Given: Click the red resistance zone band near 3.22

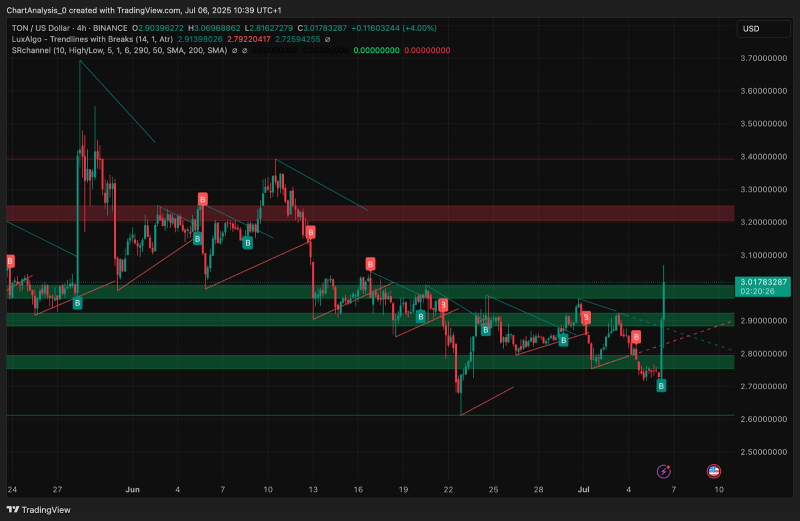Looking at the screenshot, I should (x=370, y=213).
